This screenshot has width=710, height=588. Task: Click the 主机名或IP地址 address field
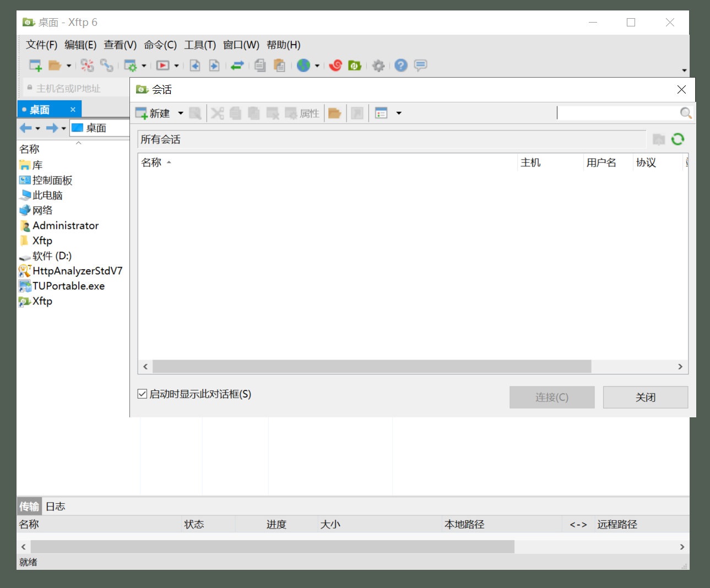[76, 88]
